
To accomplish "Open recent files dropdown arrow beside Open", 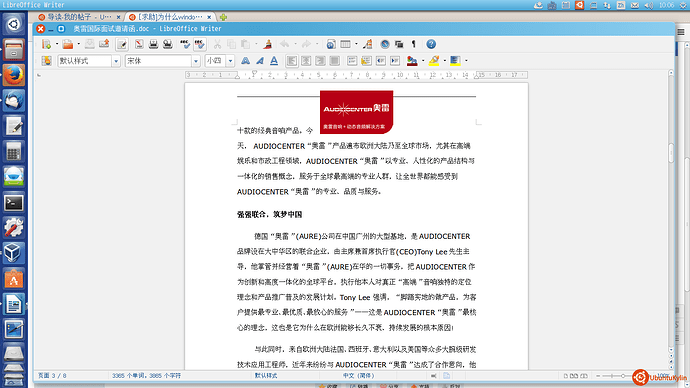I will click(78, 44).
